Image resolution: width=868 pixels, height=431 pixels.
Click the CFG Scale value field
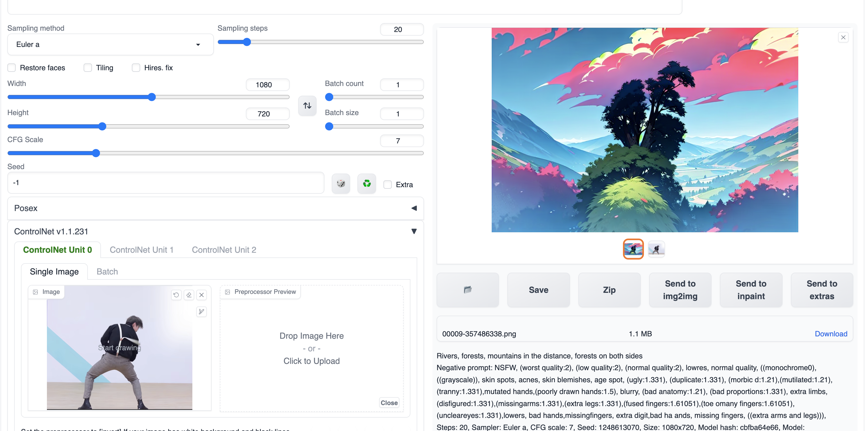point(402,141)
